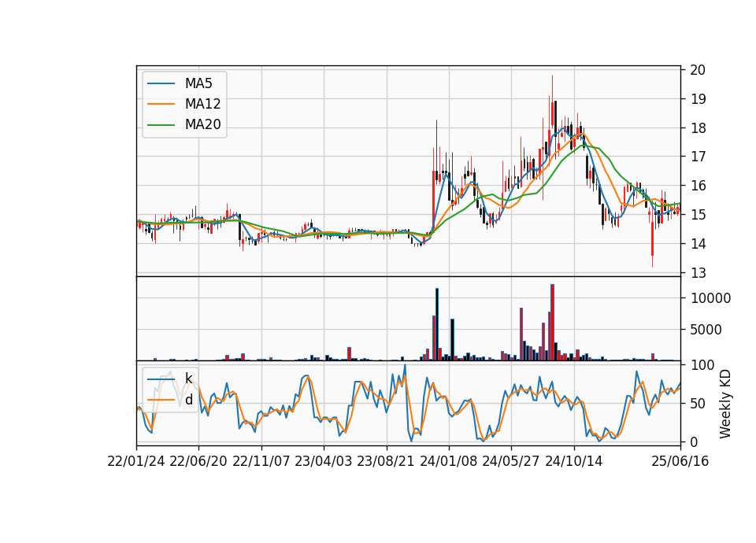The height and width of the screenshot is (543, 756).
Task: Click the price axis label 15
Action: pyautogui.click(x=698, y=214)
